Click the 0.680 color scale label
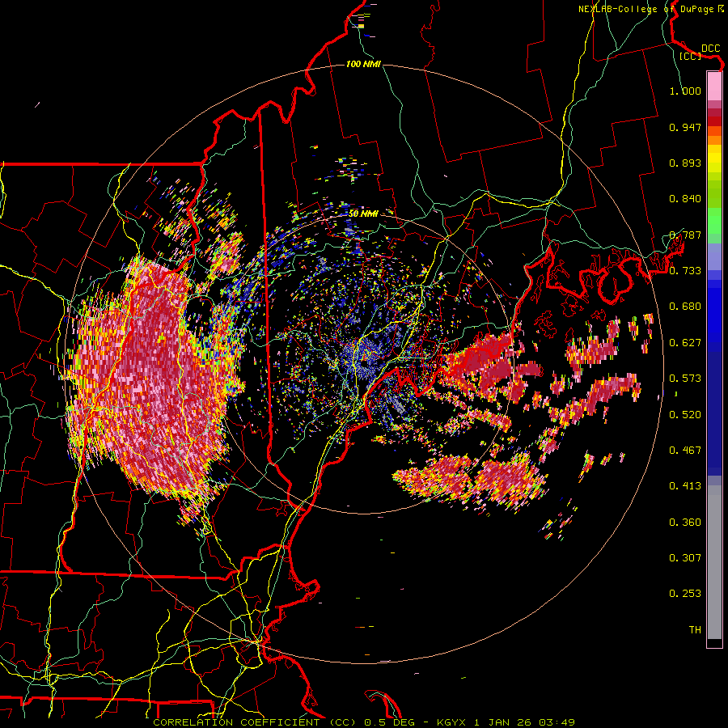The image size is (728, 728). (x=685, y=307)
